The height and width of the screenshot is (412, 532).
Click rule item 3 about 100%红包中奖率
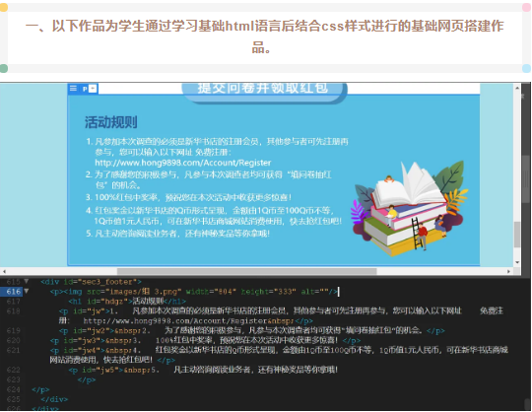[x=188, y=197]
